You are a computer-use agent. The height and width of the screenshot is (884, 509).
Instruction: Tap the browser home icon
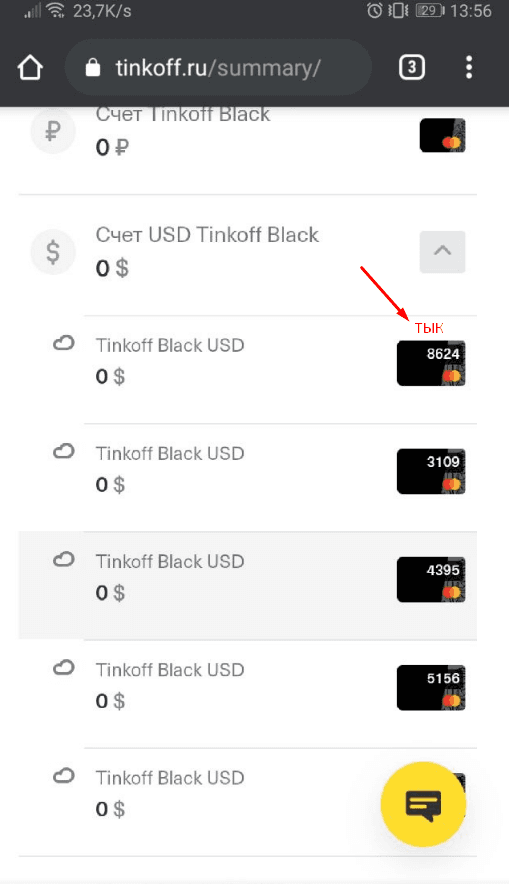click(x=30, y=68)
